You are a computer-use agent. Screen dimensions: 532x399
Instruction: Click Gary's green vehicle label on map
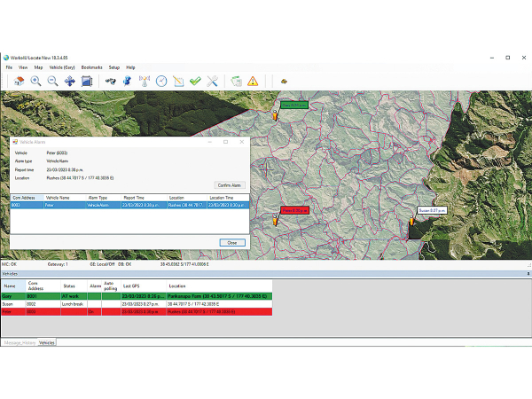point(293,105)
